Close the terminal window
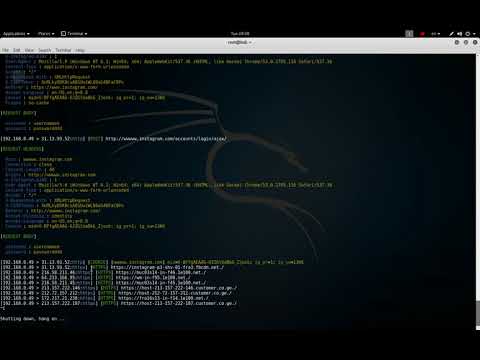 click(475, 42)
